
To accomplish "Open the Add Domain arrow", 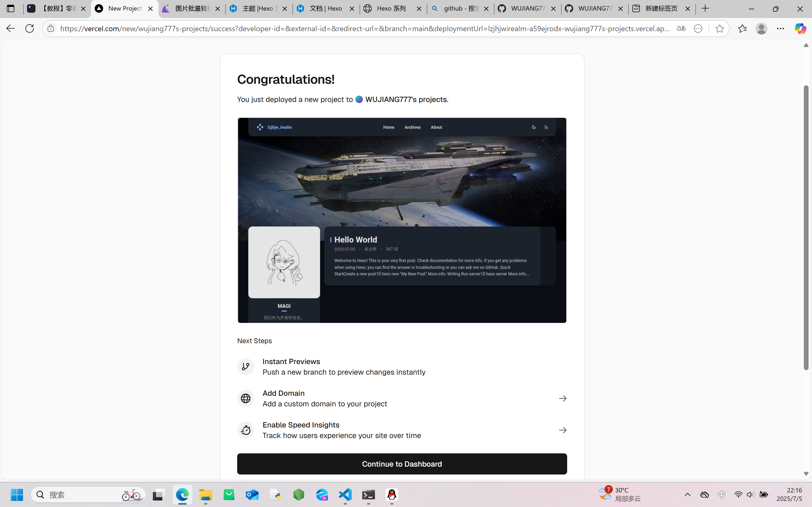I will (x=563, y=398).
